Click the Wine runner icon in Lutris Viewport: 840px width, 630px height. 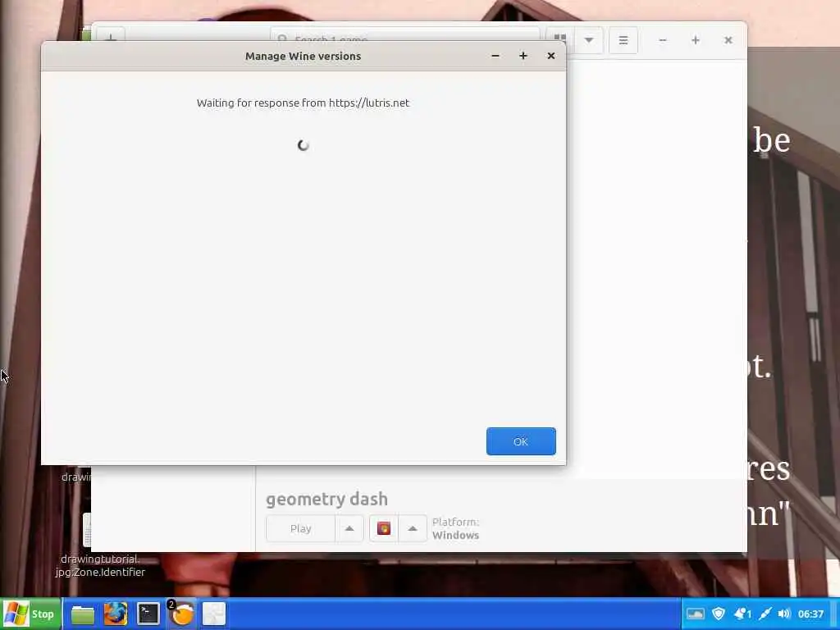click(x=384, y=529)
